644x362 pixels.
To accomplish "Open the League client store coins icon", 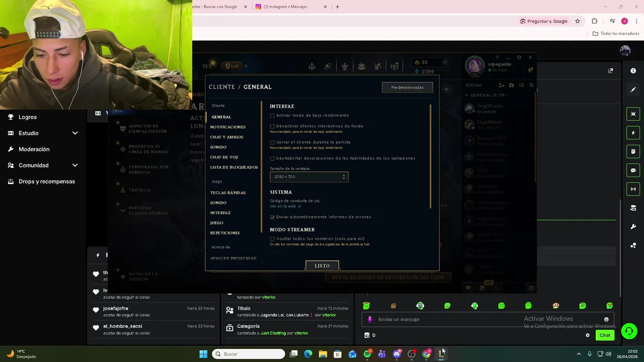I will pos(395,66).
